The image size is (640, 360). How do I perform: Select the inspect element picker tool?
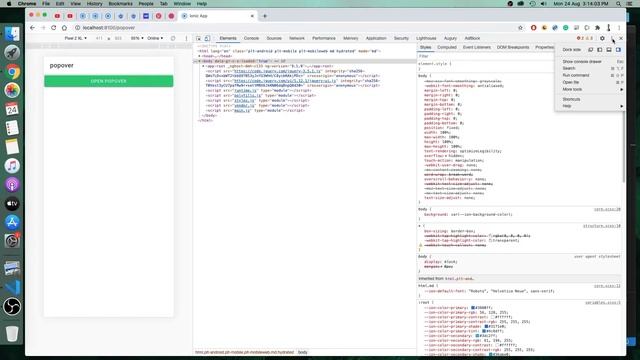click(198, 38)
